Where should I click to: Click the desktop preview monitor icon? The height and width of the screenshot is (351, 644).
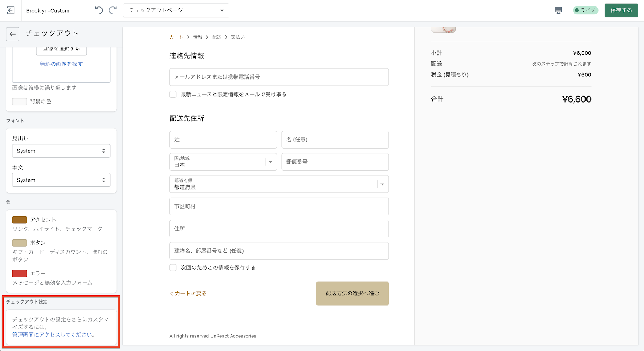point(558,10)
